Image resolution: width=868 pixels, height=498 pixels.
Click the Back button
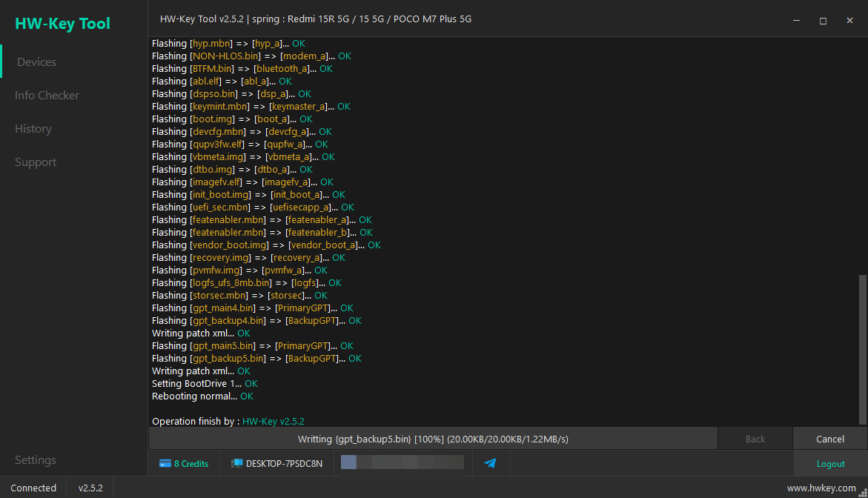[x=755, y=439]
